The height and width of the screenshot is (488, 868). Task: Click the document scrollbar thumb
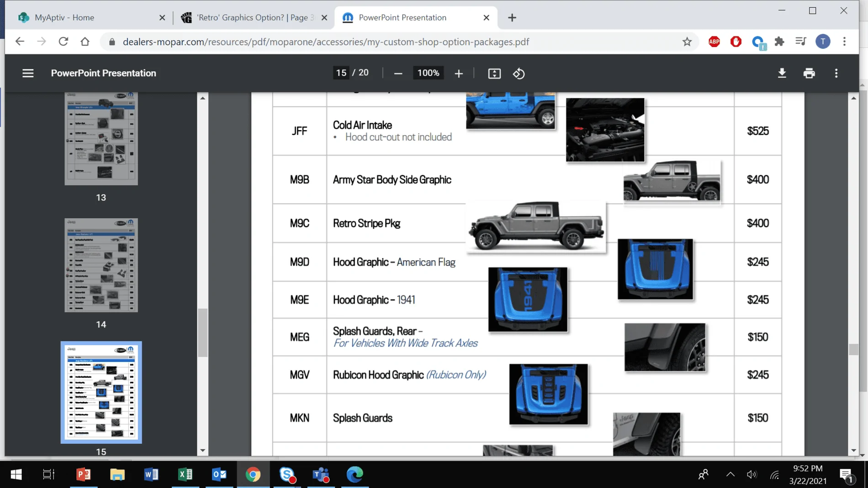click(x=853, y=349)
